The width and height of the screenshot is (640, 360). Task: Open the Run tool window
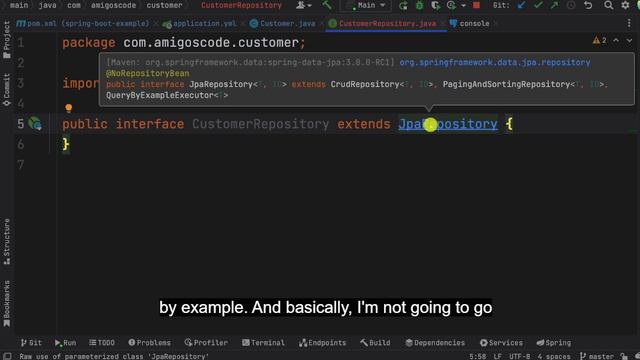point(65,342)
